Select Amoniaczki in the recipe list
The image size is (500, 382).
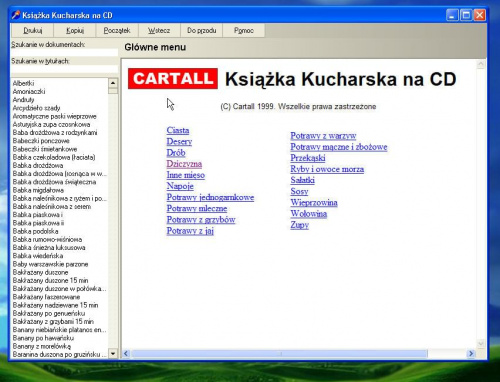(29, 91)
